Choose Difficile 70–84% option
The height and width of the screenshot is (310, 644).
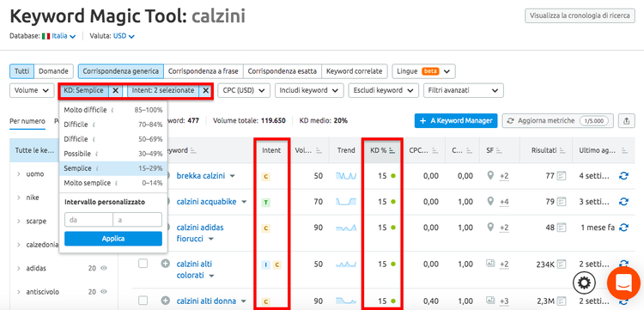coord(113,125)
